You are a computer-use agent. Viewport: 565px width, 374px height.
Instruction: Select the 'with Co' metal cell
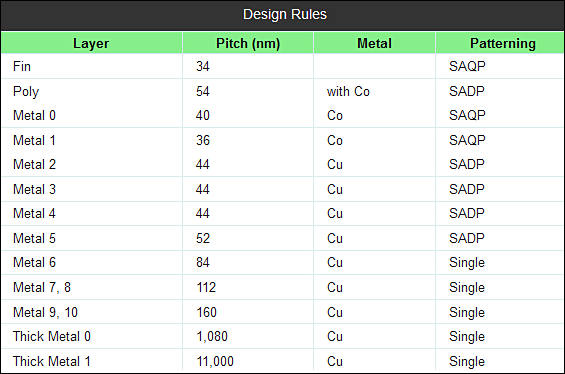point(348,92)
